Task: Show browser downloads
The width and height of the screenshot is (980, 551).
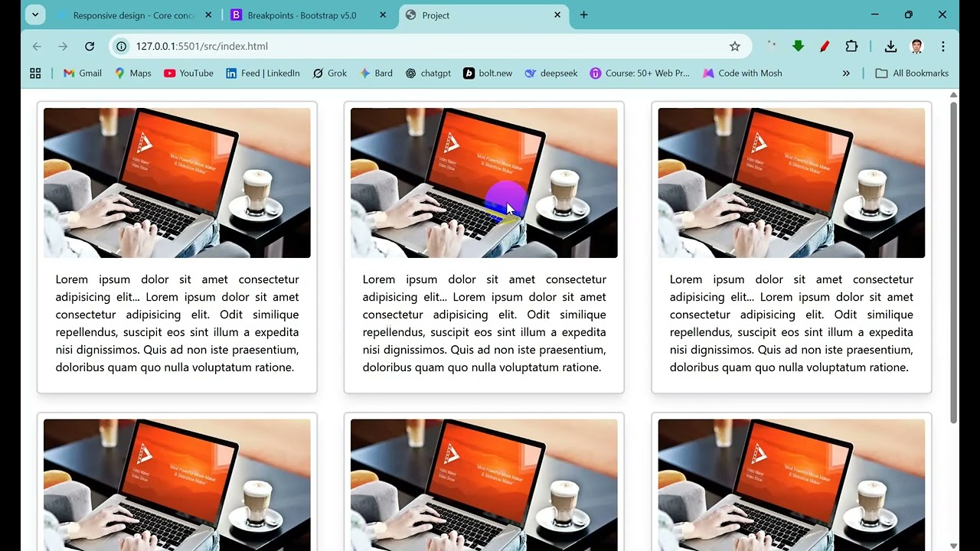Action: [x=890, y=47]
